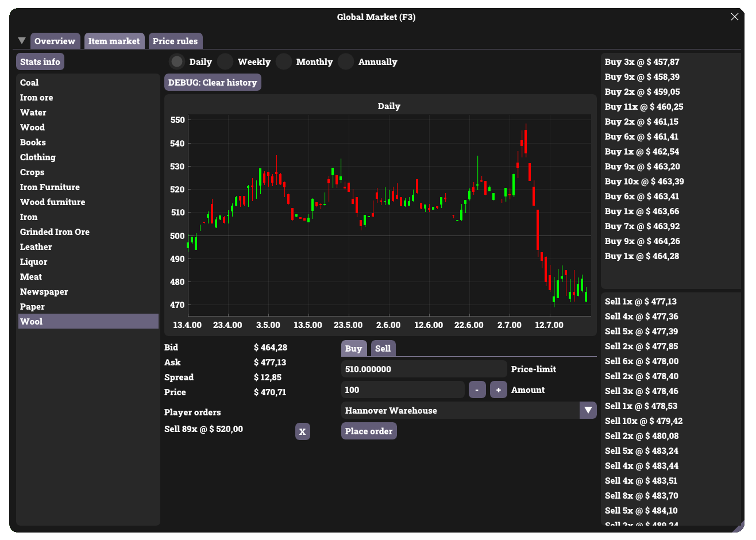Cancel the Sell 89x player order
The width and height of the screenshot is (756, 540).
tap(302, 431)
